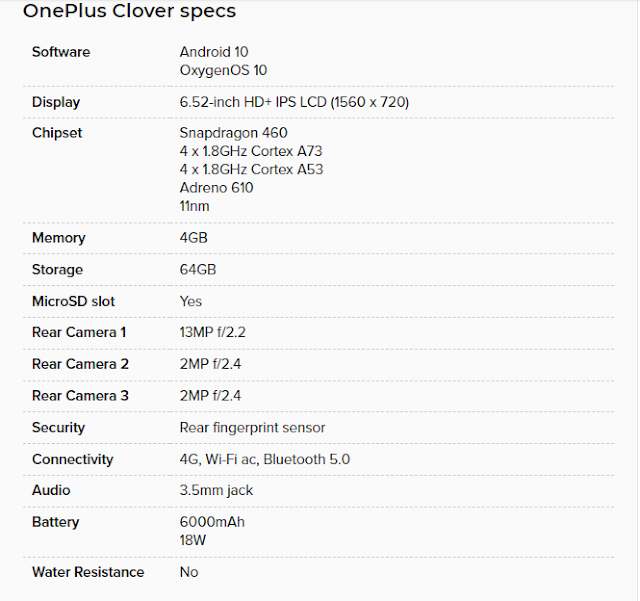
Task: Select the Memory 4GB value
Action: pyautogui.click(x=193, y=238)
